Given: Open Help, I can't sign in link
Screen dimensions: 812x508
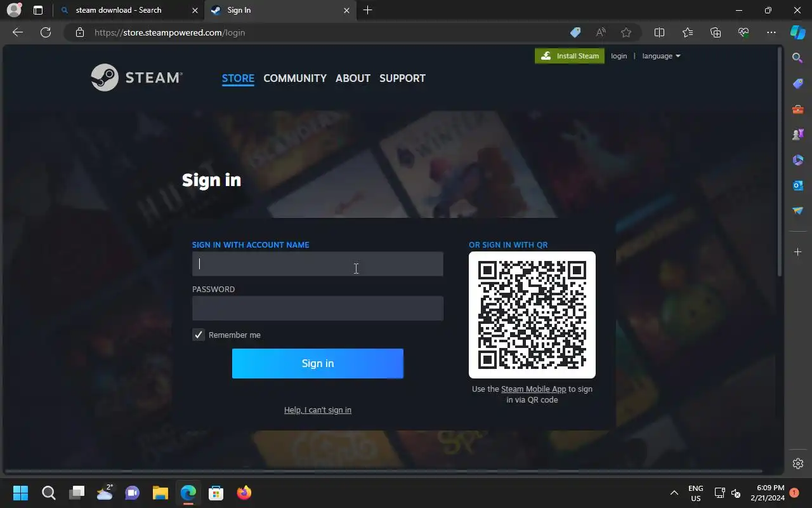Looking at the screenshot, I should pos(318,410).
